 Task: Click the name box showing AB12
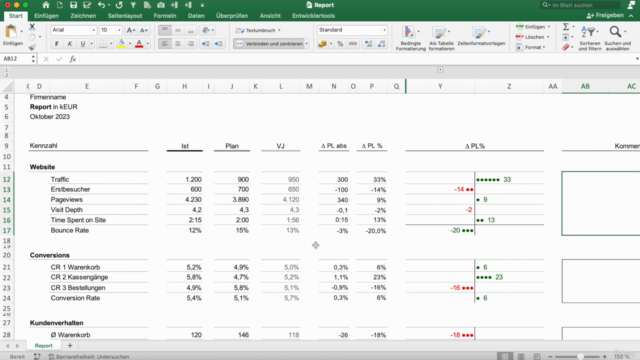click(x=16, y=59)
